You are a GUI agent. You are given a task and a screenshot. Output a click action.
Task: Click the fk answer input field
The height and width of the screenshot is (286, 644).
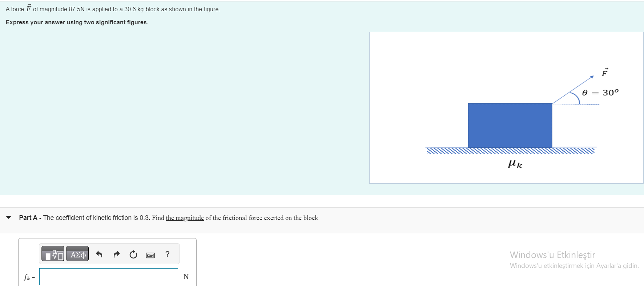pyautogui.click(x=109, y=277)
